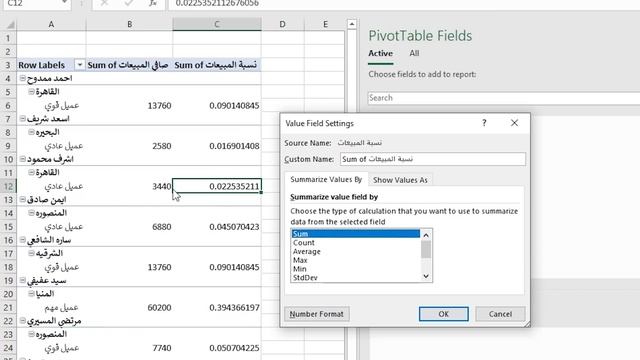This screenshot has width=640, height=360.
Task: Click the calculation list scrollbar thumb
Action: click(426, 249)
